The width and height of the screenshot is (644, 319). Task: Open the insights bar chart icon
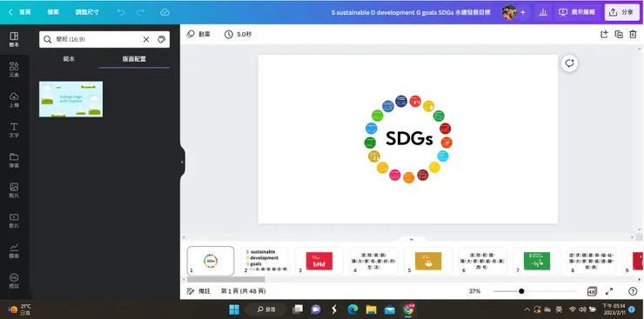pyautogui.click(x=543, y=12)
